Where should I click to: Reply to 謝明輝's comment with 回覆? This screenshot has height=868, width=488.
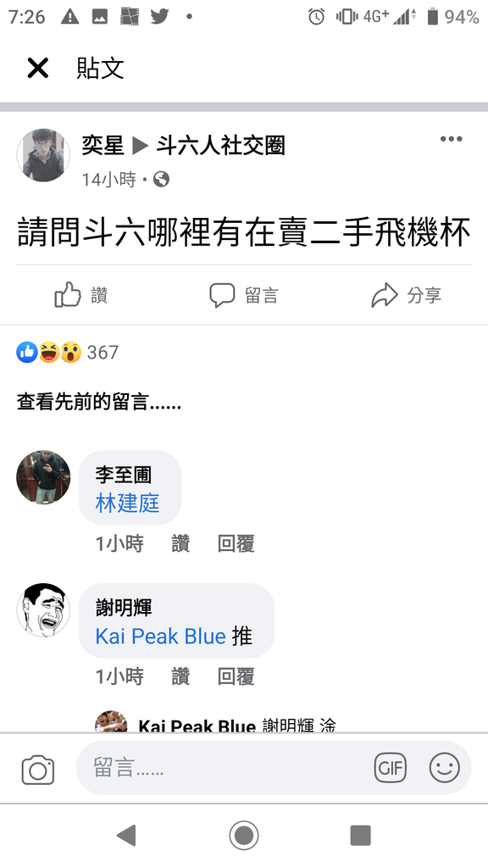click(236, 676)
